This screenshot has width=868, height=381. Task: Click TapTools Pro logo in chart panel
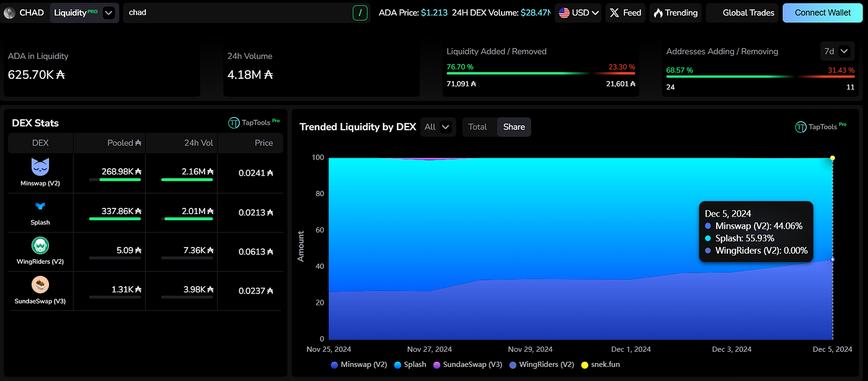click(821, 127)
